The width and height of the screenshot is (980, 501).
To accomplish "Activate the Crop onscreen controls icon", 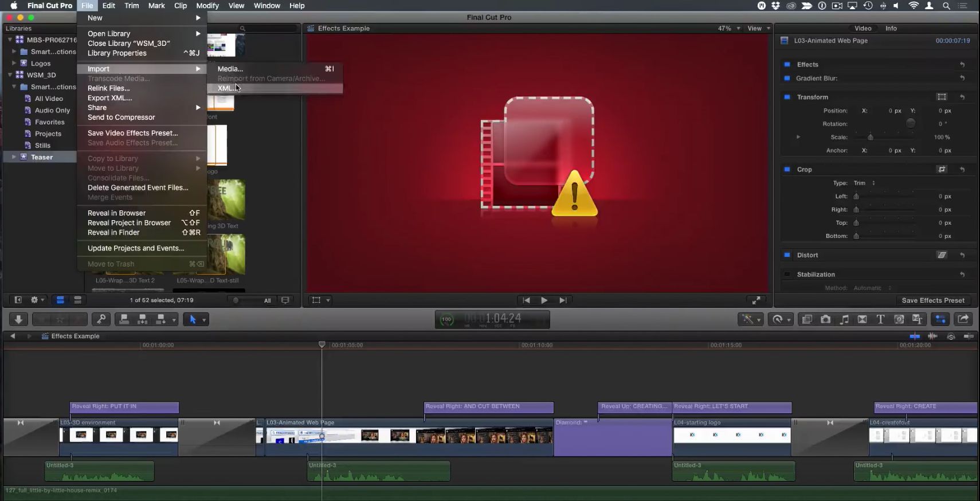I will coord(942,169).
